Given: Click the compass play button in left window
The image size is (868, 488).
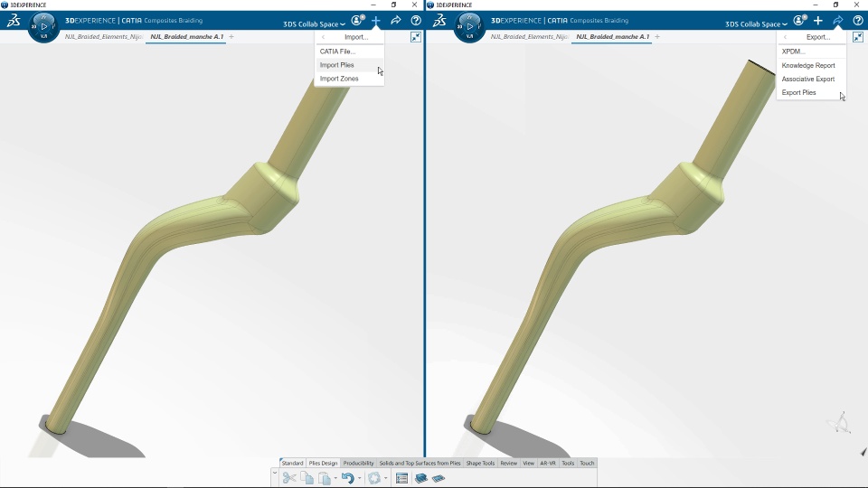Looking at the screenshot, I should click(x=44, y=26).
